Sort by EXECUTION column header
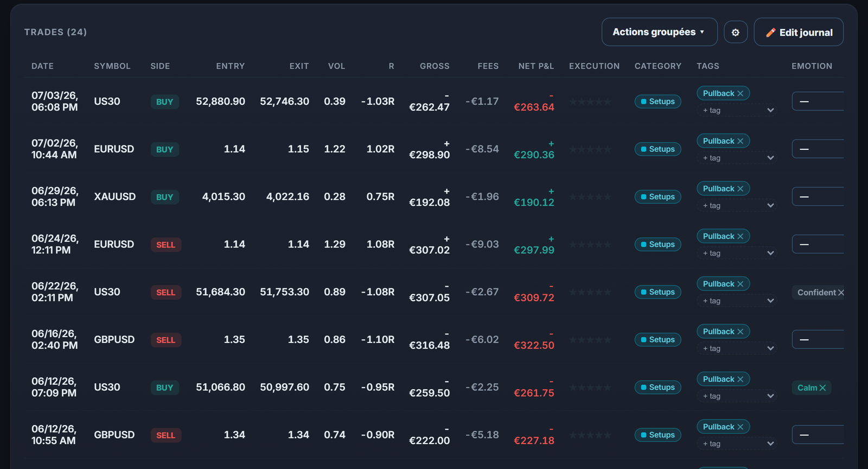This screenshot has width=868, height=469. pos(594,66)
